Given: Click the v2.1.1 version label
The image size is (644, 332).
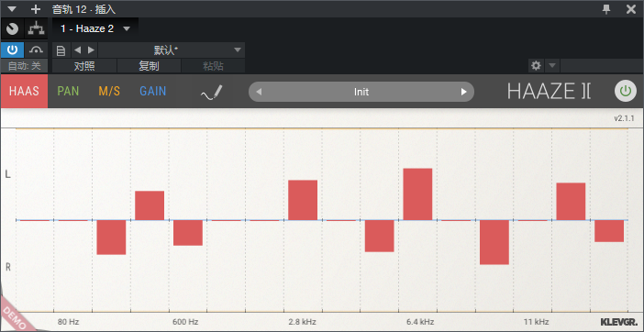Looking at the screenshot, I should (x=624, y=118).
